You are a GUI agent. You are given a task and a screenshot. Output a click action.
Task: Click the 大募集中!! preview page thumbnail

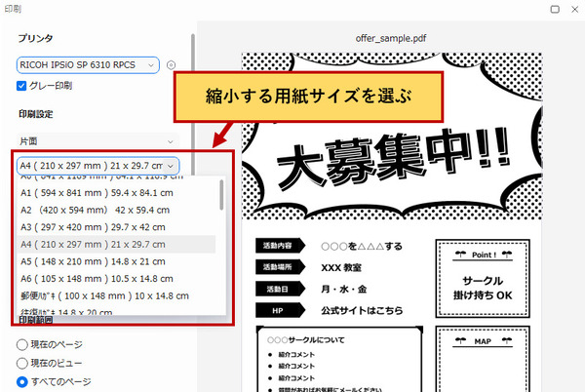pyautogui.click(x=392, y=222)
